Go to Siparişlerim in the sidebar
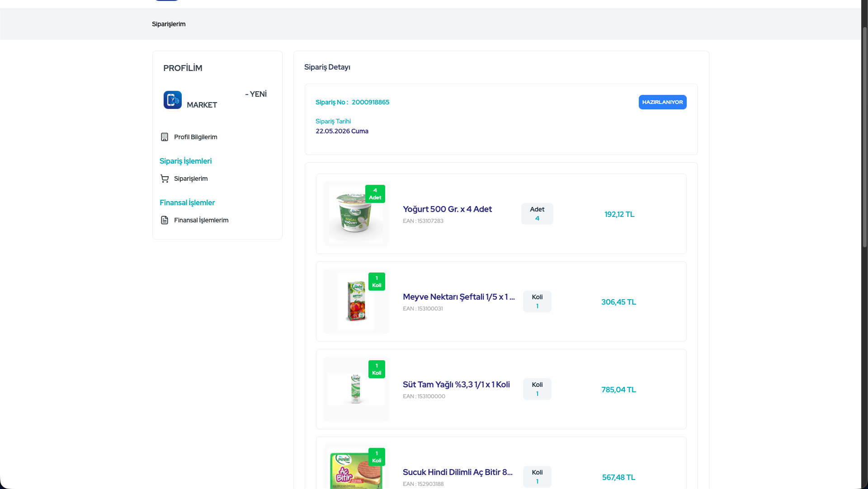The height and width of the screenshot is (489, 868). point(191,179)
